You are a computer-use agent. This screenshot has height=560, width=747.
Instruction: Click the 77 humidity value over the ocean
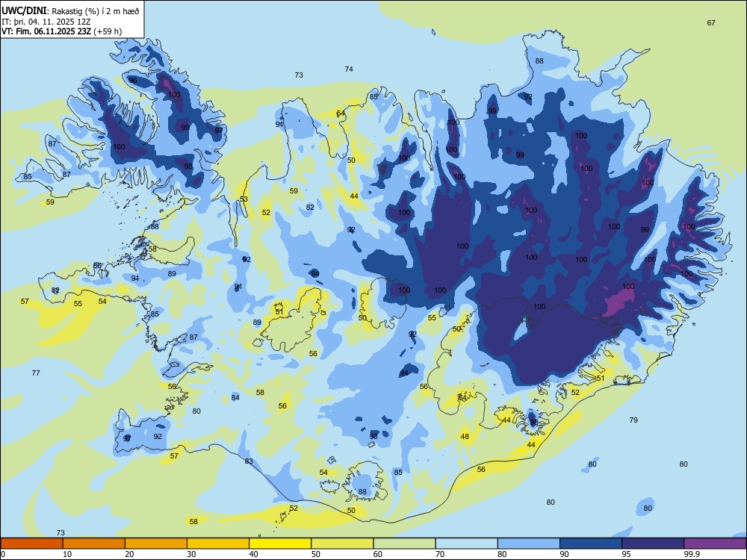[x=36, y=373]
